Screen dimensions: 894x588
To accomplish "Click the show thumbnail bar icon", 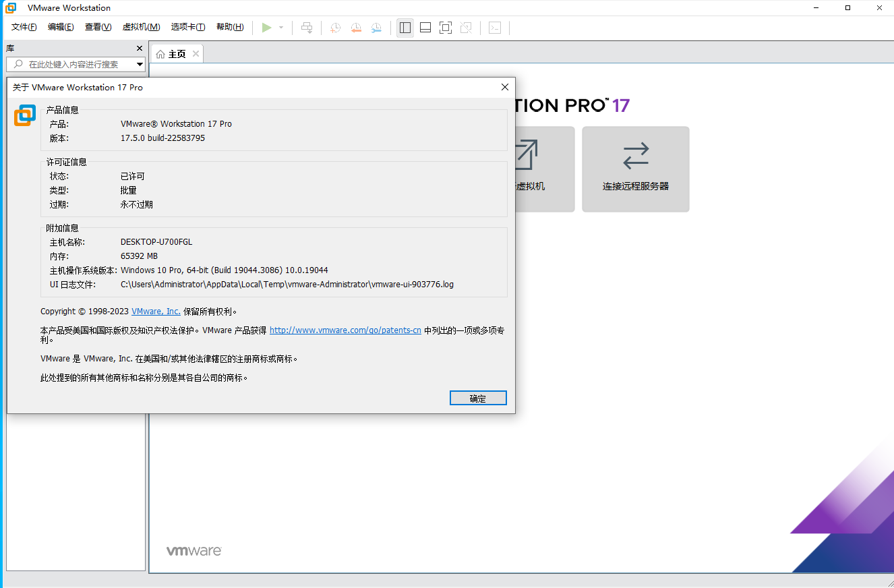I will [425, 28].
